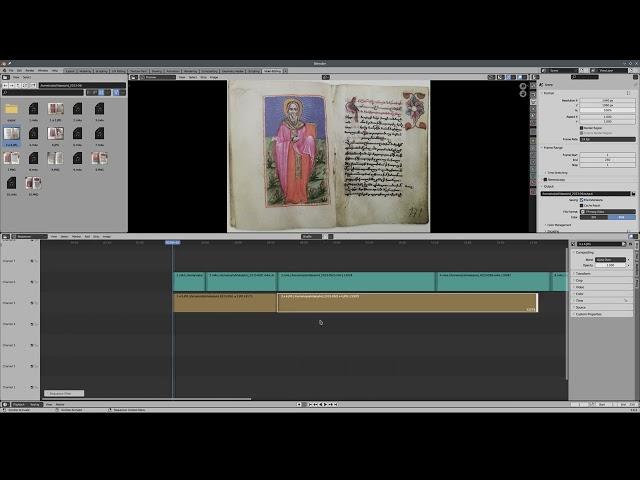This screenshot has height=480, width=640.
Task: Select the selected brown image strip
Action: (407, 303)
